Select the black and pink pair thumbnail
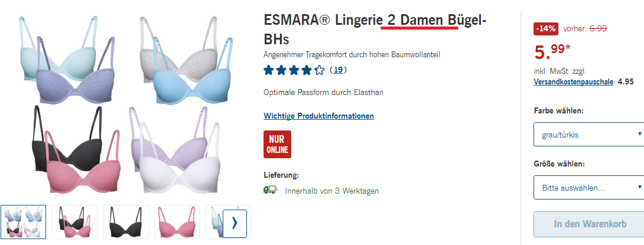This screenshot has width=644, height=245. 75,222
